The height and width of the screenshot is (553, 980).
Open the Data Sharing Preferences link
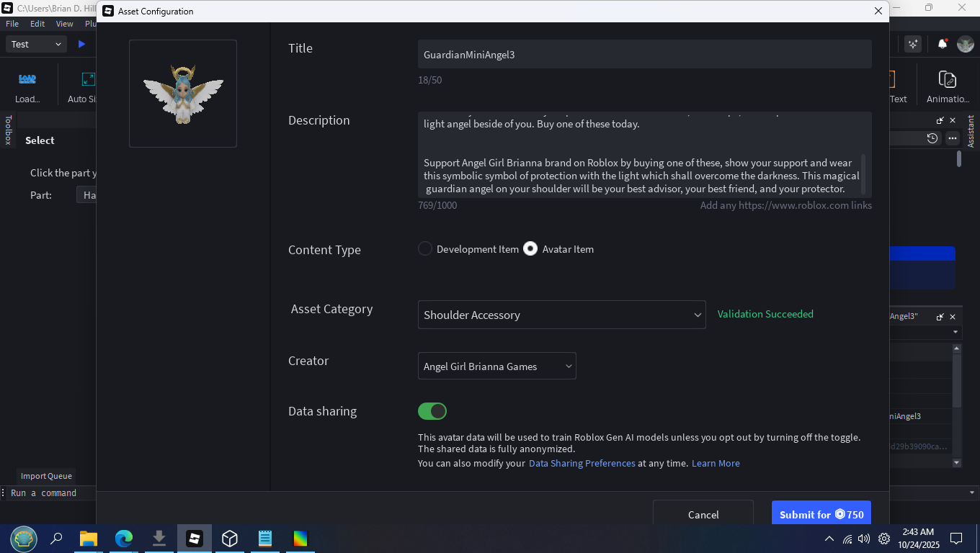pyautogui.click(x=582, y=464)
